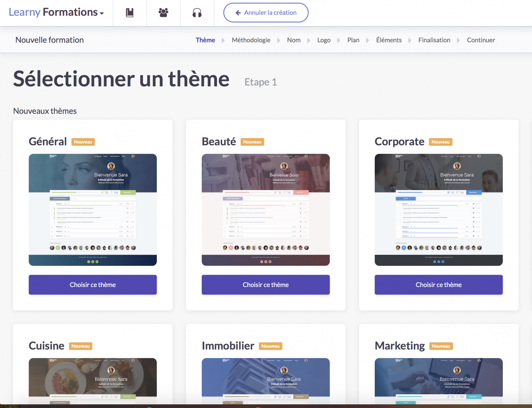Click the chevron after Méthodologie step
Screen dimensions: 532x408
pos(279,40)
